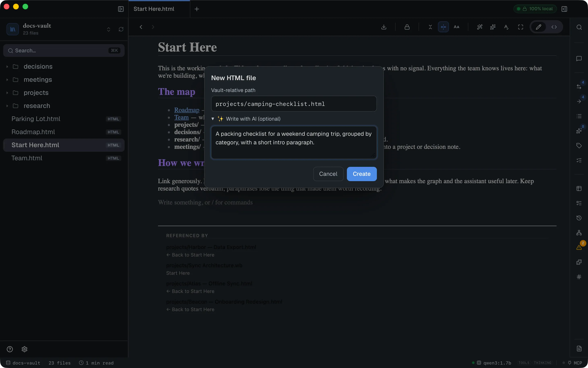588x368 pixels.
Task: Open Sync Architecture.wb reference
Action: pyautogui.click(x=204, y=266)
